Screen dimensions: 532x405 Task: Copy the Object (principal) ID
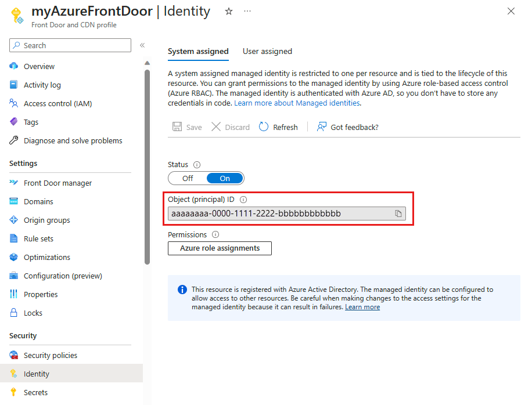coord(398,214)
